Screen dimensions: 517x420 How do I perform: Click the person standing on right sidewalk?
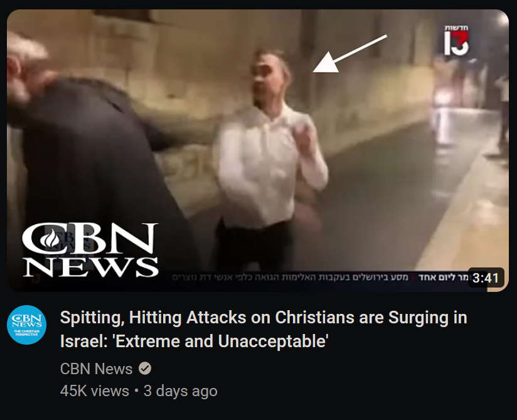(502, 114)
